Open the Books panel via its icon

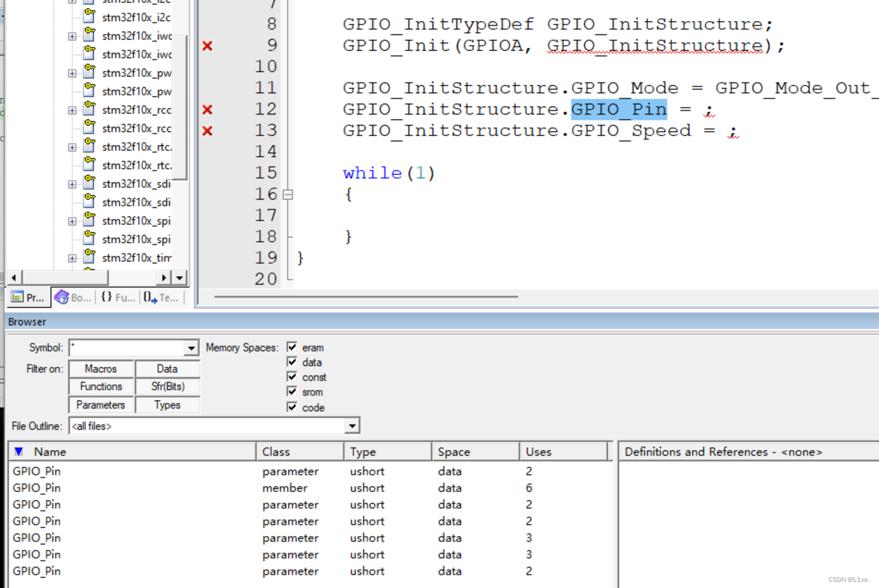tap(61, 297)
